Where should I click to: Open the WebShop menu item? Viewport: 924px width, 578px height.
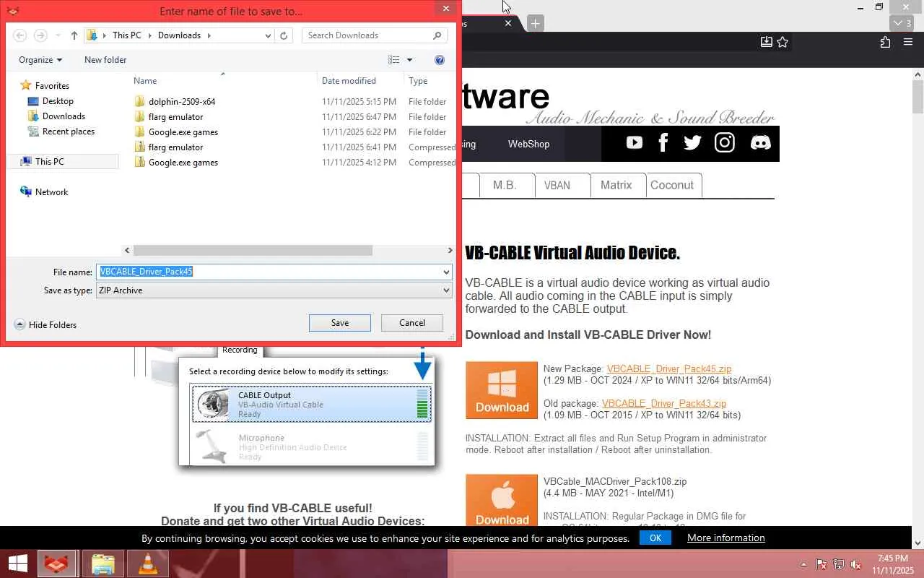pos(528,144)
